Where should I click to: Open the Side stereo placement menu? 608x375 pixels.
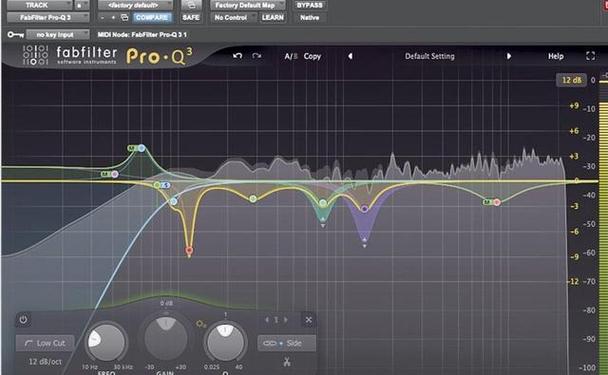click(287, 343)
